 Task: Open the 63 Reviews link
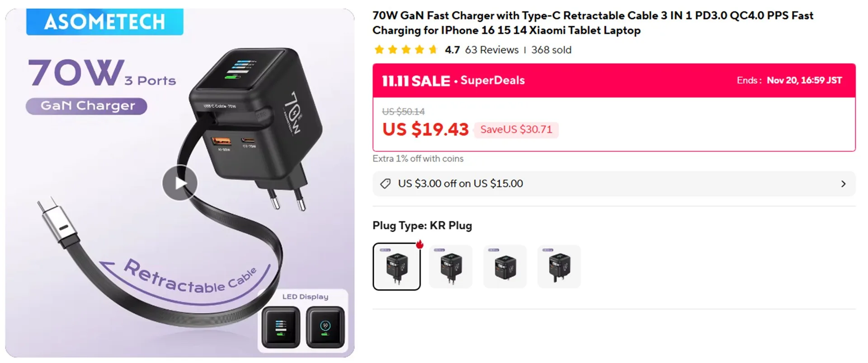coord(491,50)
